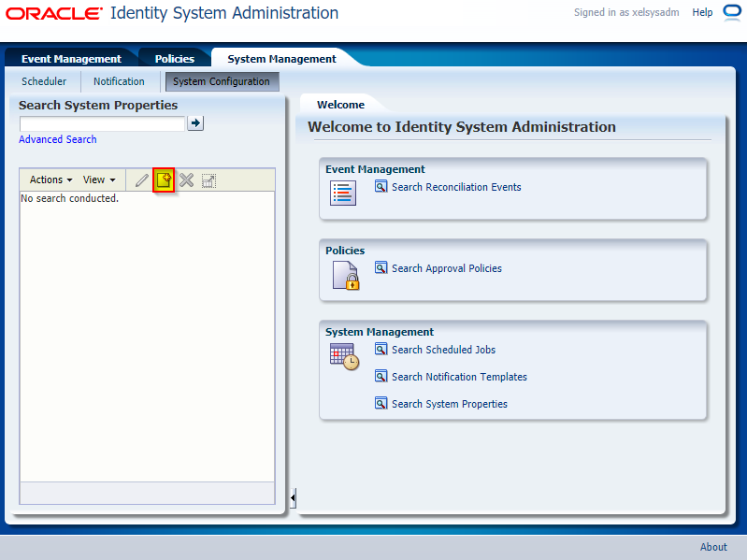Select the System Management tab

tap(281, 59)
